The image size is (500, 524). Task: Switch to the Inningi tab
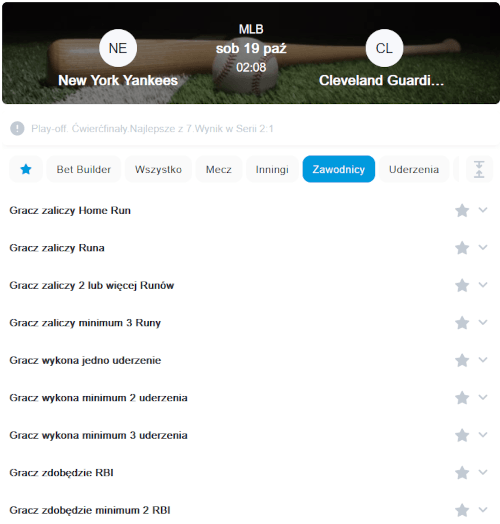point(272,169)
